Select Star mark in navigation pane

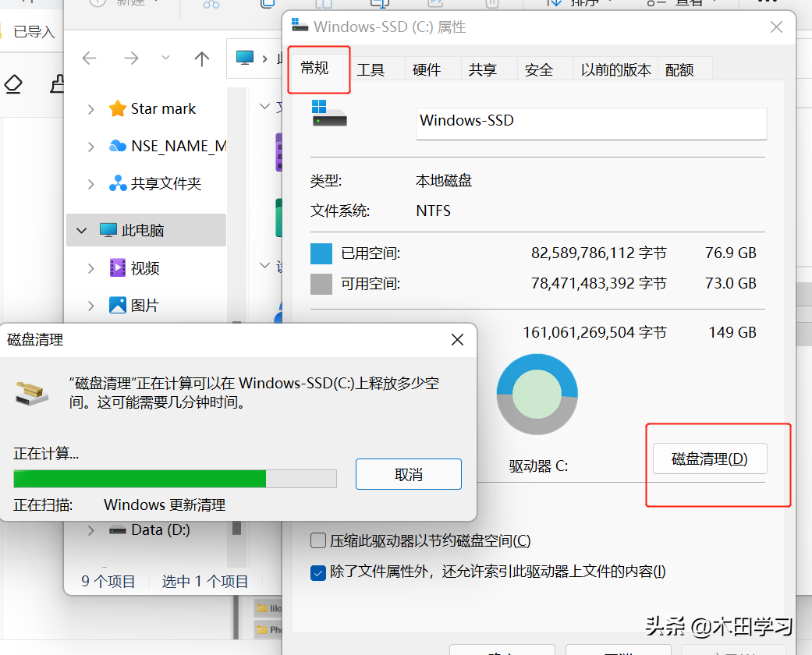pyautogui.click(x=163, y=108)
